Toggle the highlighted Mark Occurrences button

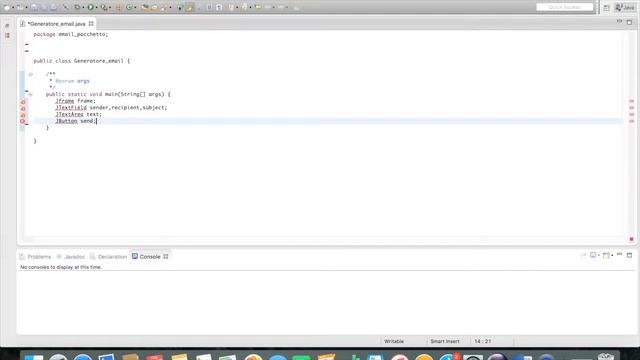coord(190,7)
